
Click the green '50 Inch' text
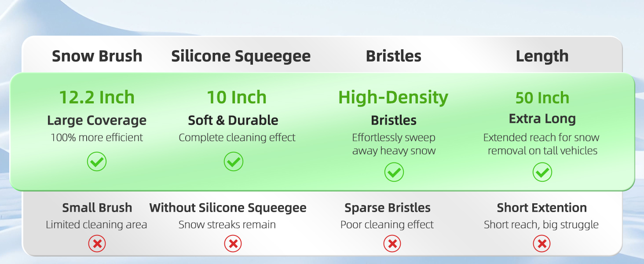[x=542, y=98]
